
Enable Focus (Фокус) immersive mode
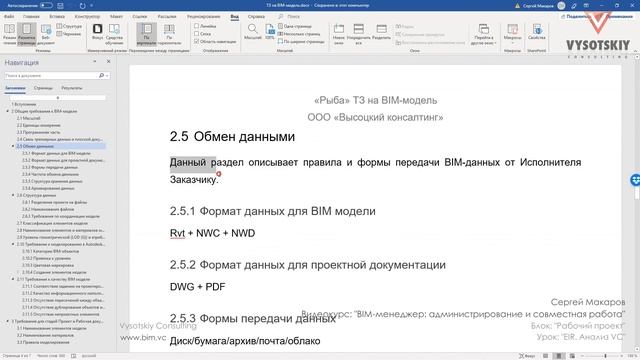coord(97,32)
